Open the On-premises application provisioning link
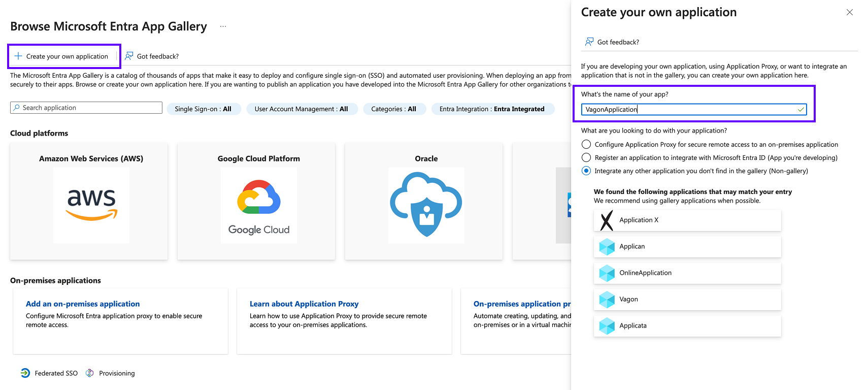This screenshot has height=390, width=868. pyautogui.click(x=522, y=304)
